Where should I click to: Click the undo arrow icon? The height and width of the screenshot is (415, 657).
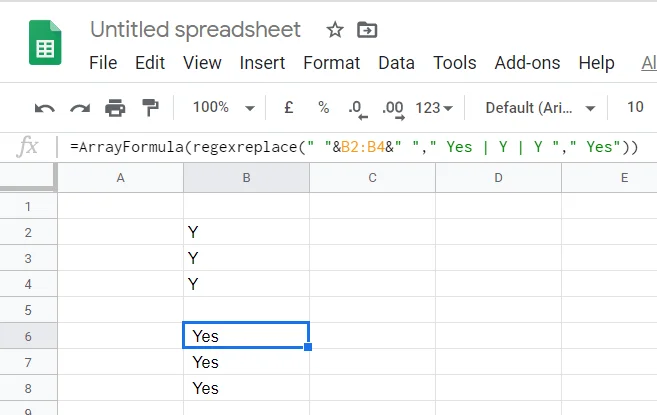point(45,107)
